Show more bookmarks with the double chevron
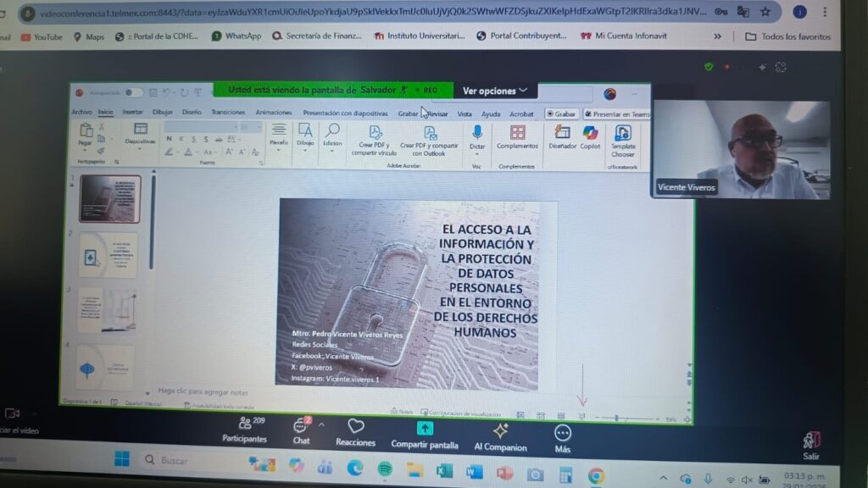This screenshot has height=488, width=868. pyautogui.click(x=717, y=36)
